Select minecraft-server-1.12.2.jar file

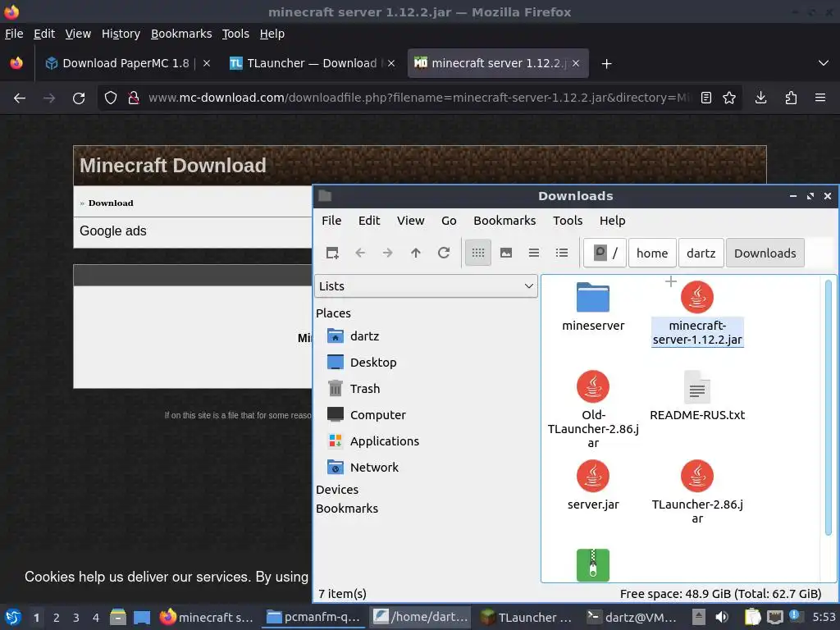pyautogui.click(x=697, y=314)
